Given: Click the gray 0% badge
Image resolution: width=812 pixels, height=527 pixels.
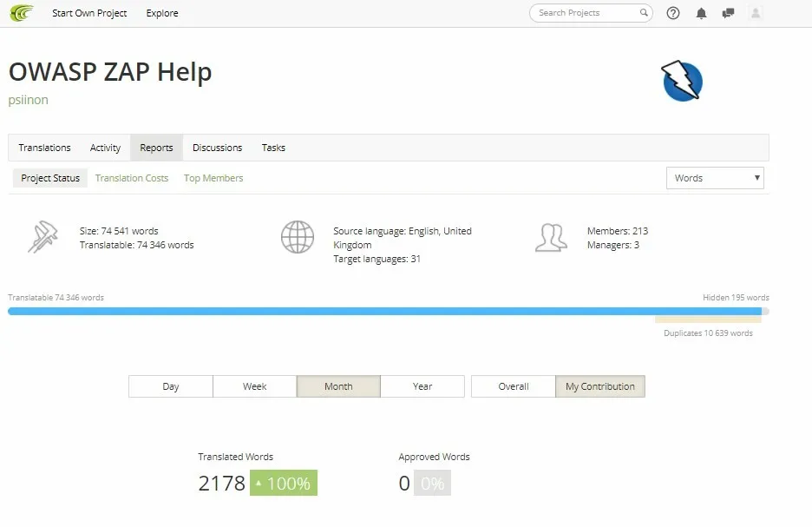Looking at the screenshot, I should (432, 483).
